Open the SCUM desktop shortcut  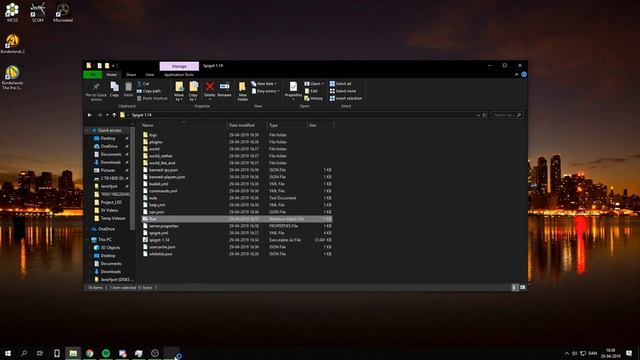point(38,12)
